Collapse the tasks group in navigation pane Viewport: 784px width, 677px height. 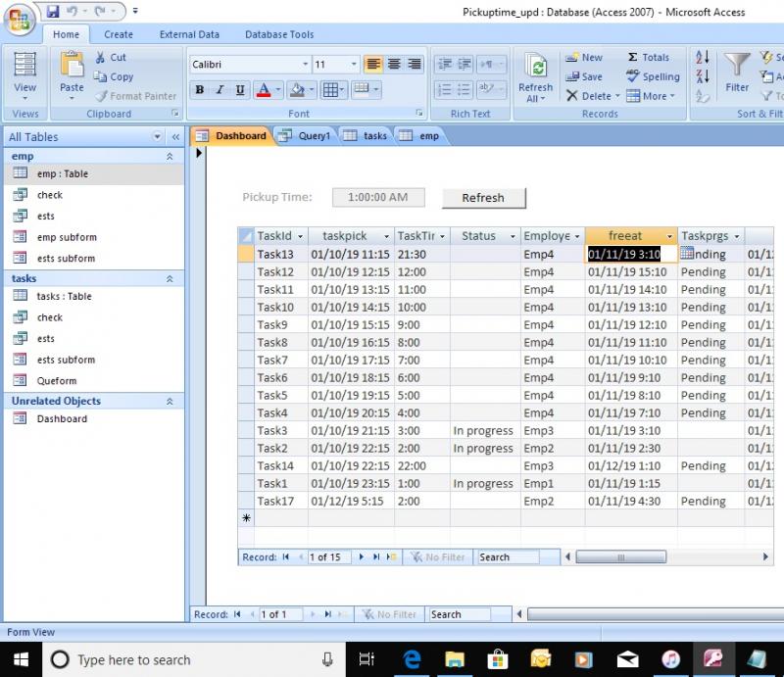tap(170, 278)
